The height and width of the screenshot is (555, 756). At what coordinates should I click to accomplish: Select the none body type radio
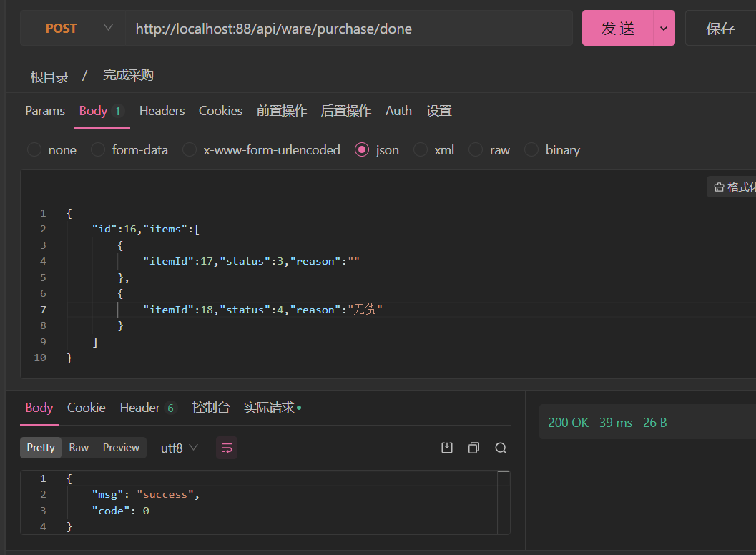[x=34, y=150]
